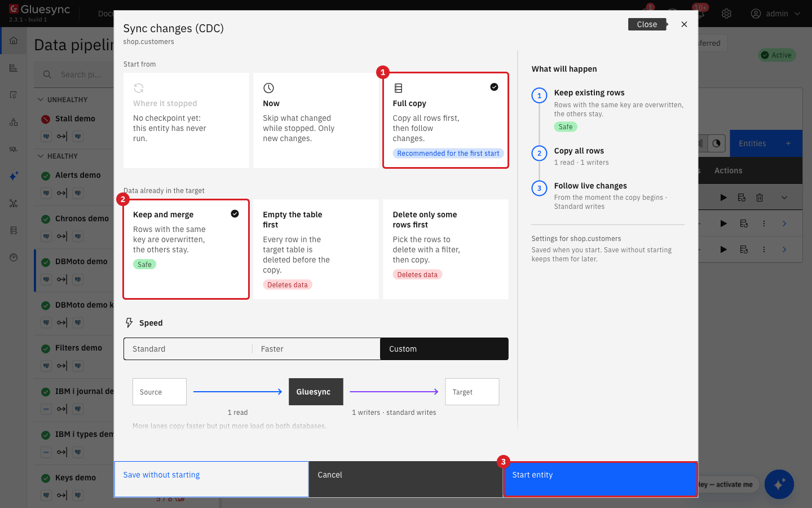Click the Gluesync box in the speed diagram
812x508 pixels.
coord(316,392)
